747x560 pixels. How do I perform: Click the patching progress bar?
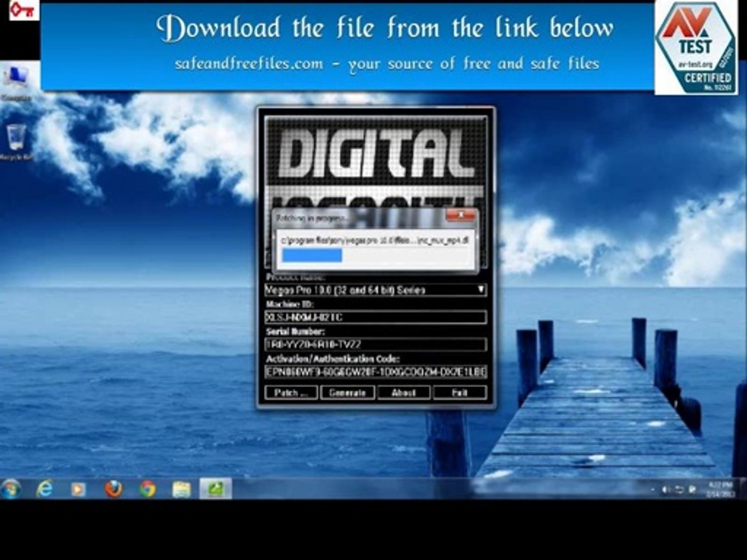(375, 255)
